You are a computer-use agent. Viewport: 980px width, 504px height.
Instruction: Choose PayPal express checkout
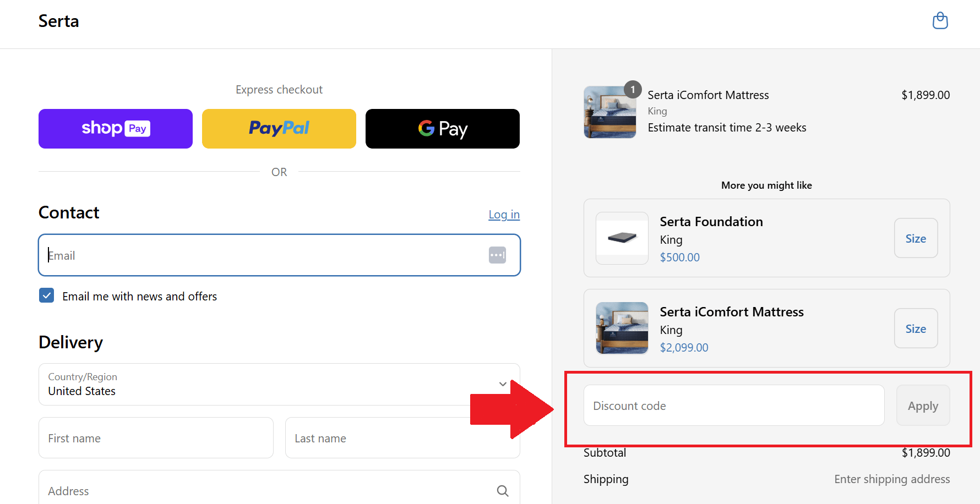pyautogui.click(x=279, y=129)
